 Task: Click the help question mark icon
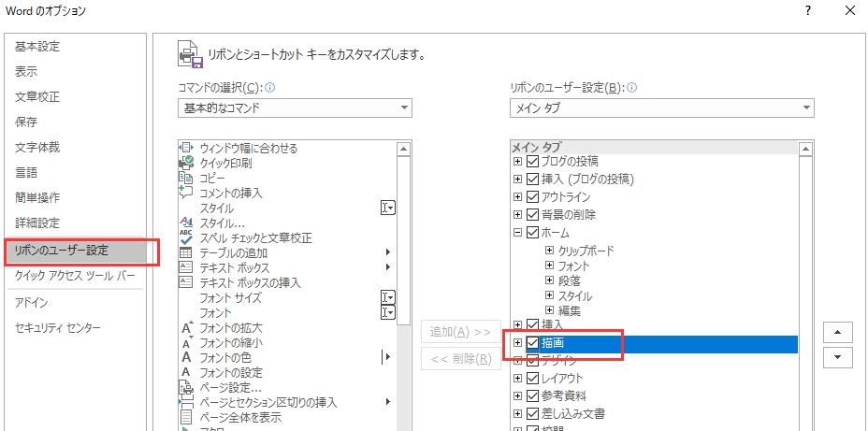809,10
